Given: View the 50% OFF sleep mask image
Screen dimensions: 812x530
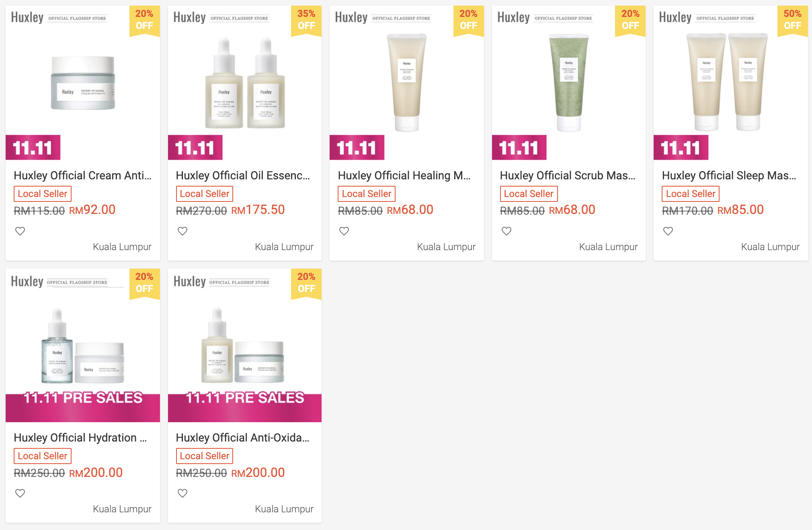Looking at the screenshot, I should (x=731, y=83).
